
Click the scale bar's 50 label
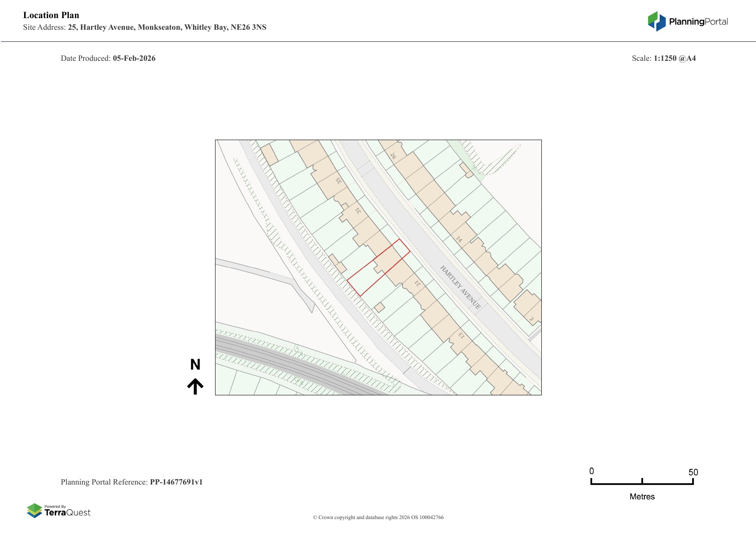pyautogui.click(x=693, y=472)
